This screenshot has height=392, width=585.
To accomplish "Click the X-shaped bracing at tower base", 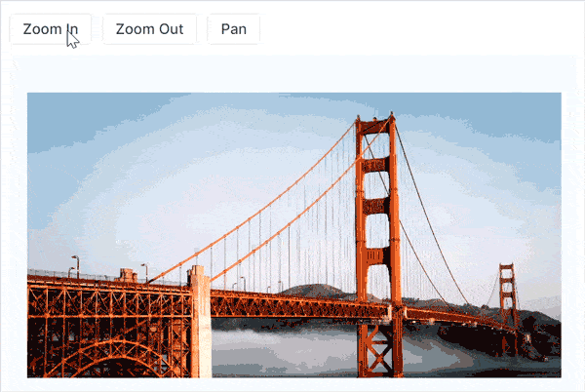I will click(x=380, y=349).
